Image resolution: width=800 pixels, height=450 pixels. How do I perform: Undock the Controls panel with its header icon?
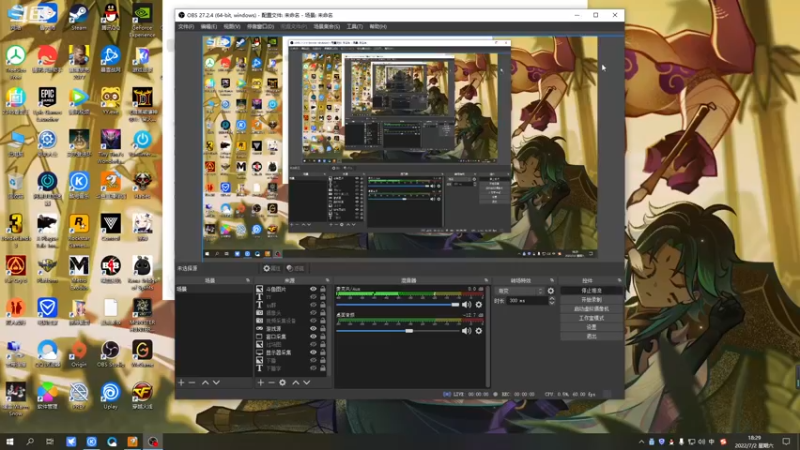(x=619, y=280)
